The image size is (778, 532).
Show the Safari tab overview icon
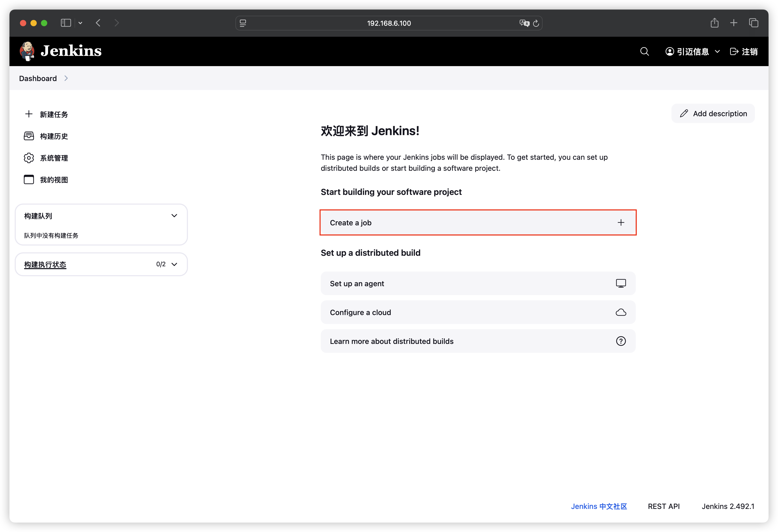coord(754,23)
